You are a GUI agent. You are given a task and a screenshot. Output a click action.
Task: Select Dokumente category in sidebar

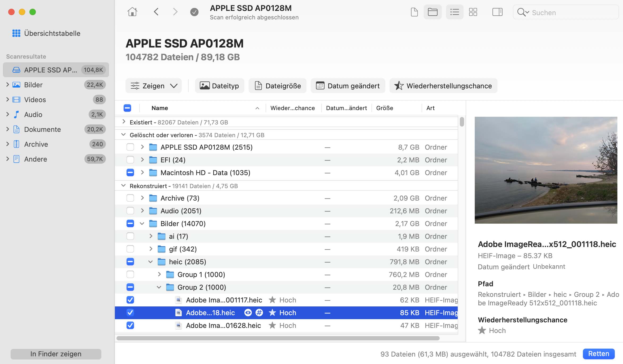(42, 129)
